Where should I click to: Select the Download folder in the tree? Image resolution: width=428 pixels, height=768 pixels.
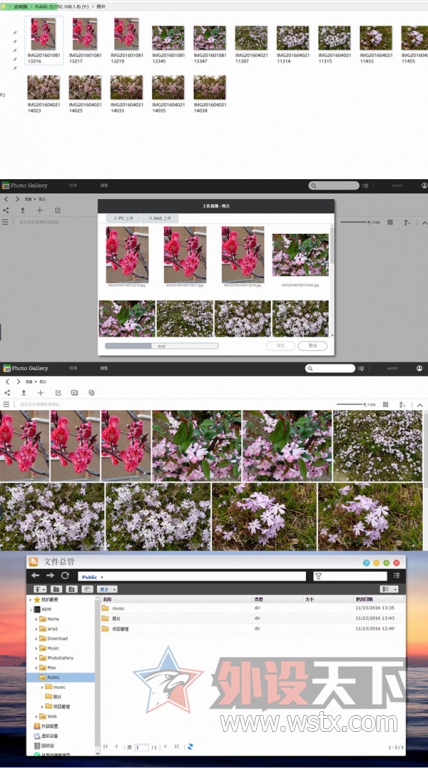tap(57, 639)
